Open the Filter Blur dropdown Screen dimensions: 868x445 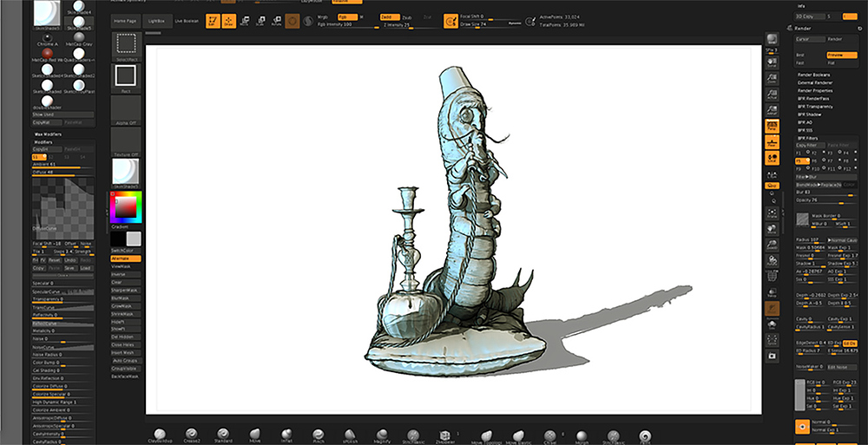[826, 177]
